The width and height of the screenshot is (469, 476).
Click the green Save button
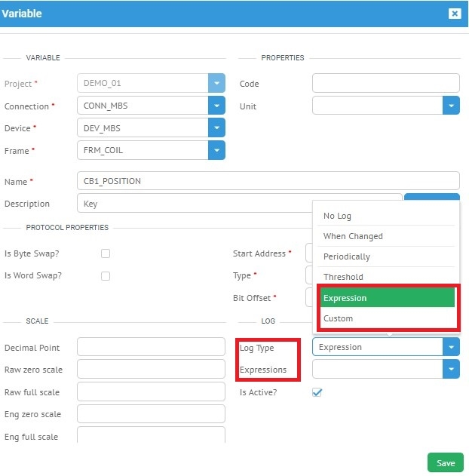tap(445, 463)
